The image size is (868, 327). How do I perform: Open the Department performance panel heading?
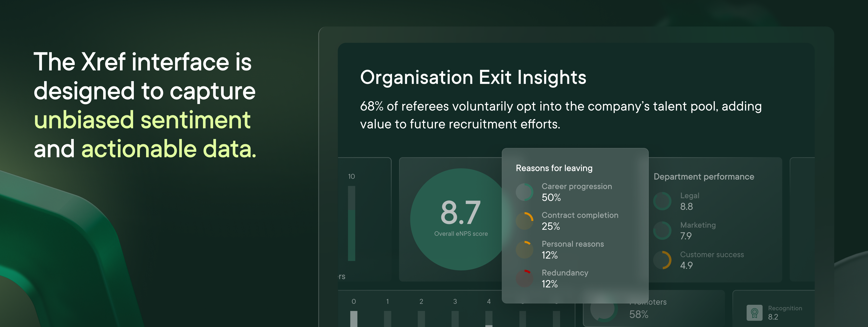[x=704, y=177]
